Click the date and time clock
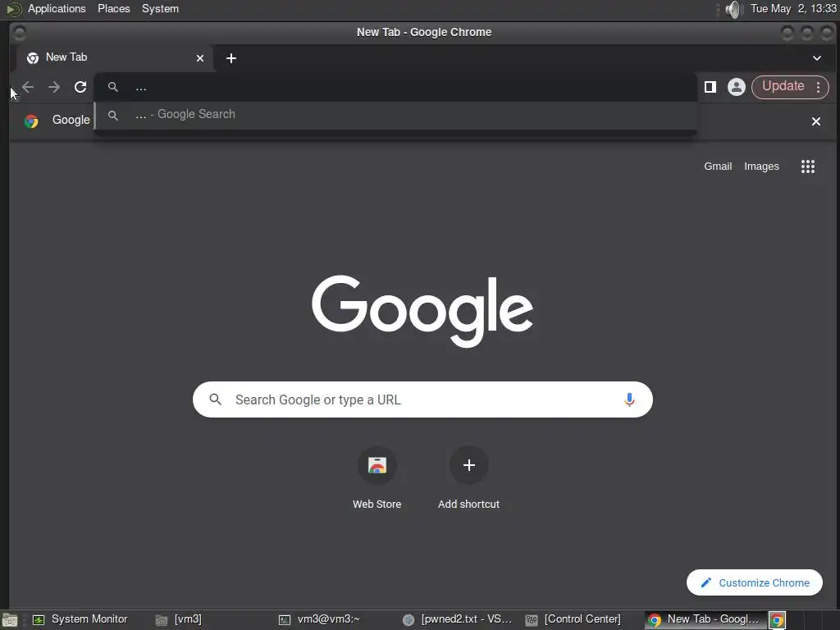The height and width of the screenshot is (630, 840). click(793, 8)
